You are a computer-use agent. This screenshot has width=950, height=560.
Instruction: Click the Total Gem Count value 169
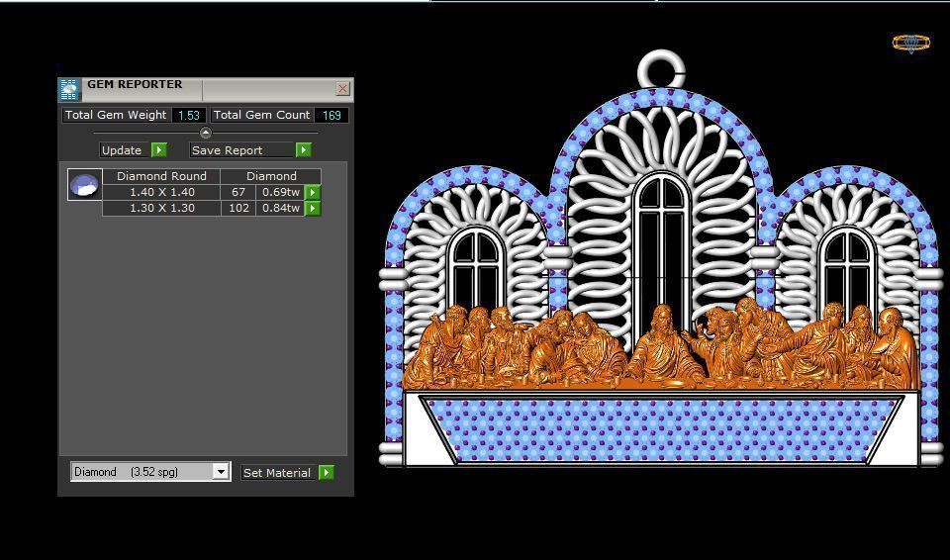click(x=332, y=115)
